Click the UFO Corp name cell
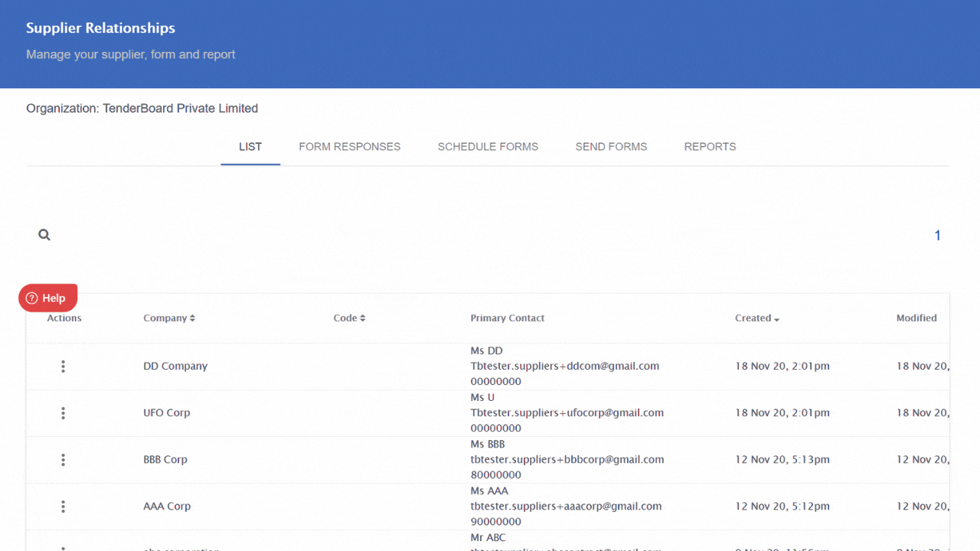Screen dimensions: 980x551 [x=167, y=412]
